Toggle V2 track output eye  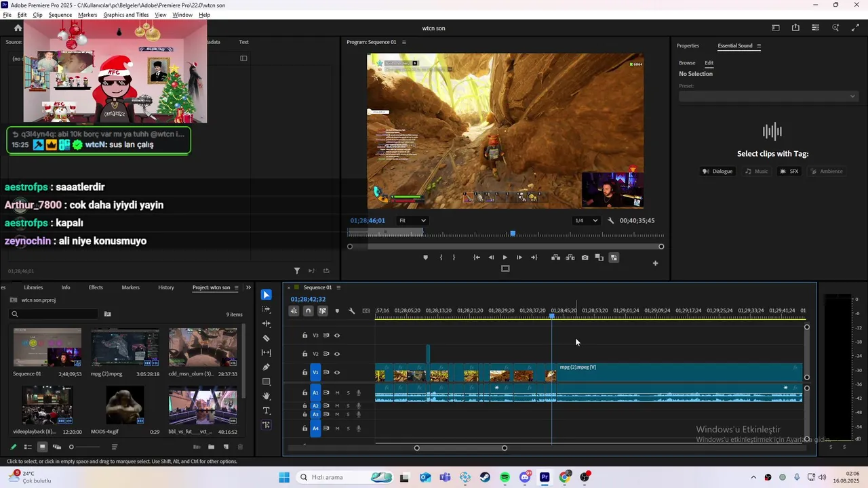pos(337,354)
